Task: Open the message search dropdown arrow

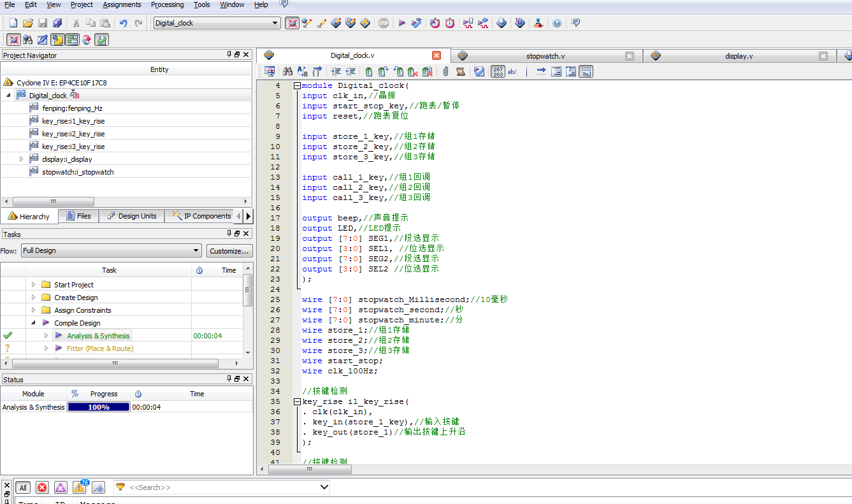Action: tap(323, 487)
